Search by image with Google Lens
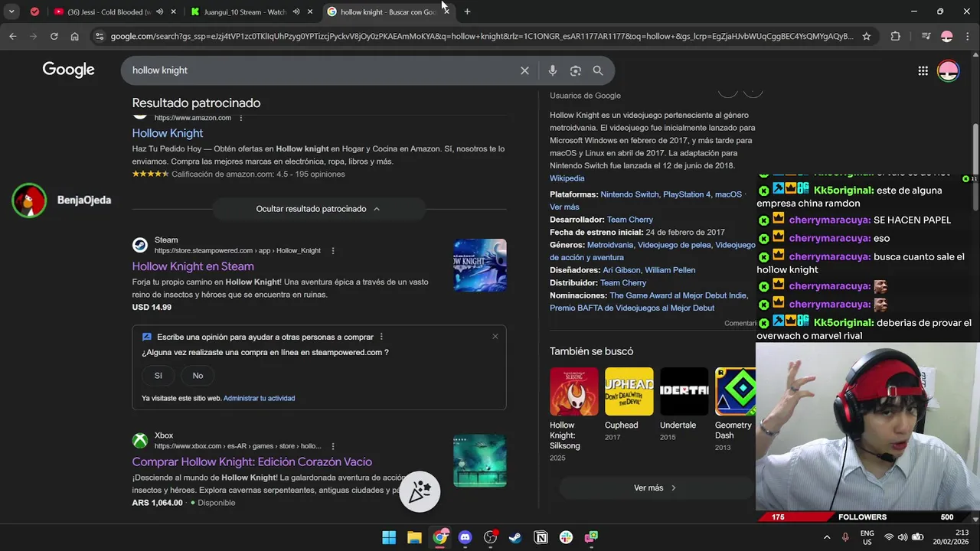Viewport: 980px width, 551px height. coord(576,70)
